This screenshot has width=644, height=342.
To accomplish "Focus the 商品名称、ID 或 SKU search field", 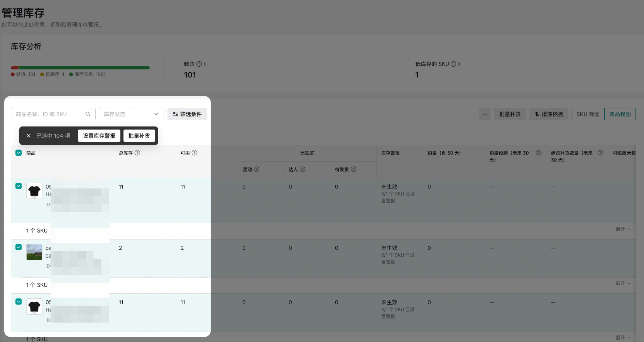I will click(48, 114).
